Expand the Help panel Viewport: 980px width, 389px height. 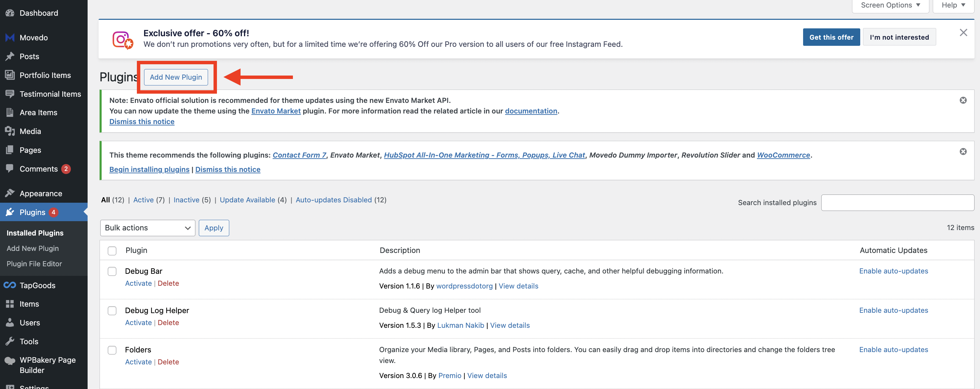click(x=953, y=5)
